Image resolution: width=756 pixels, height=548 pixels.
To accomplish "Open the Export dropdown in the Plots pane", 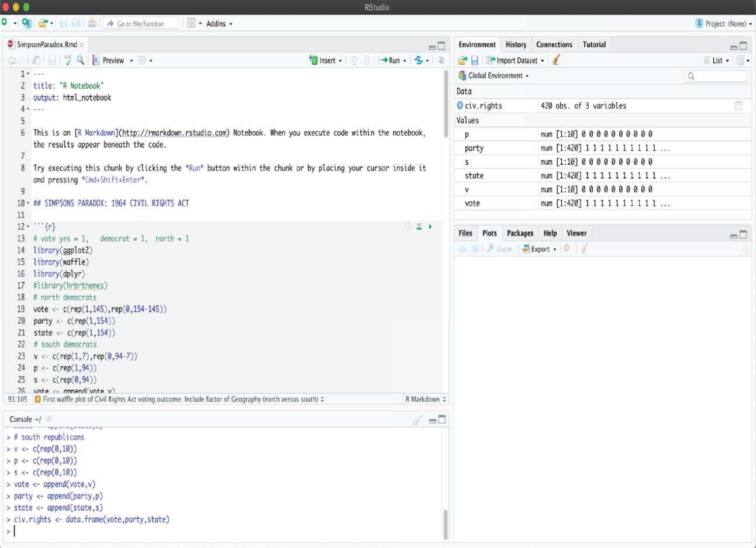I will (539, 249).
